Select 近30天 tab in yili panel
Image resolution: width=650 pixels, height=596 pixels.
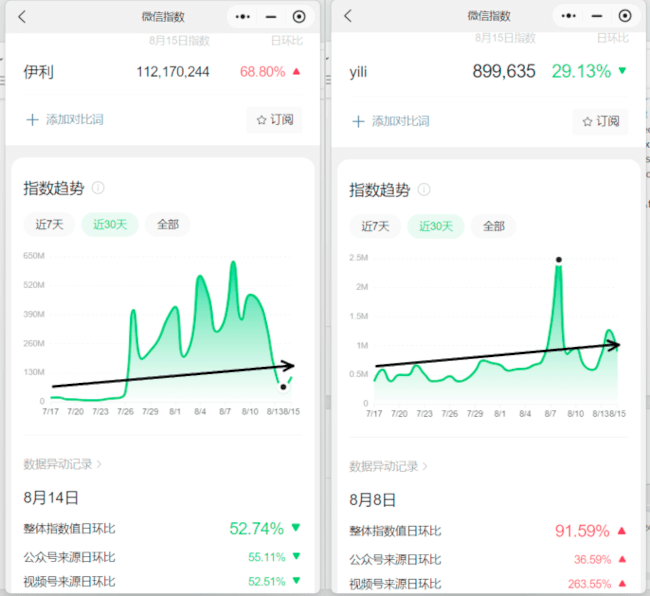coord(436,226)
